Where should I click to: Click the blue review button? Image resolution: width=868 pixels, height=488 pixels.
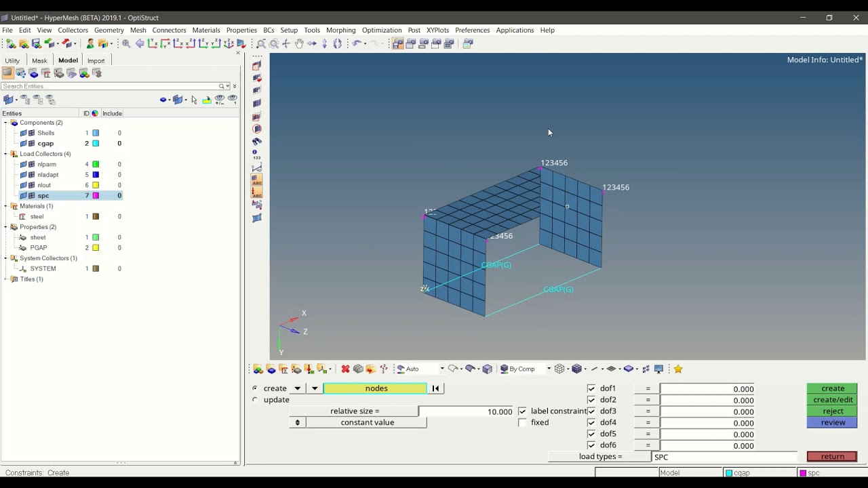point(832,422)
